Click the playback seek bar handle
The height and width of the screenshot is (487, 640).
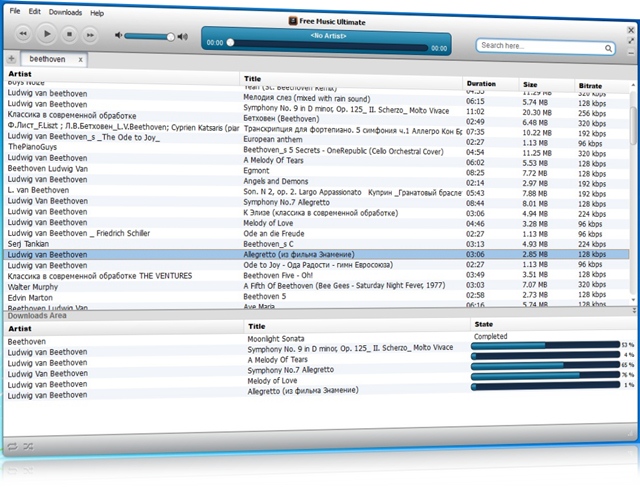point(230,42)
